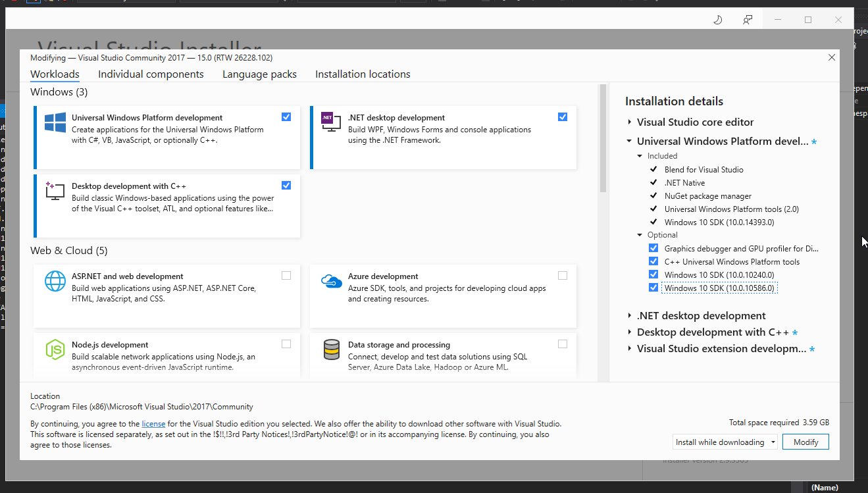Check the Azure development workload
Screen dimensions: 868x493
pos(563,276)
